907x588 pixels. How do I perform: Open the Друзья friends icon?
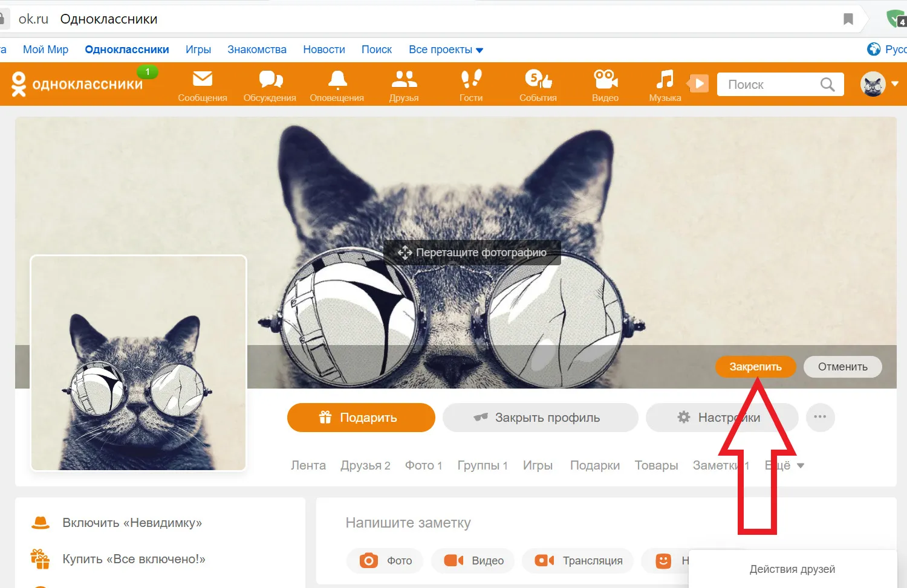(x=404, y=79)
